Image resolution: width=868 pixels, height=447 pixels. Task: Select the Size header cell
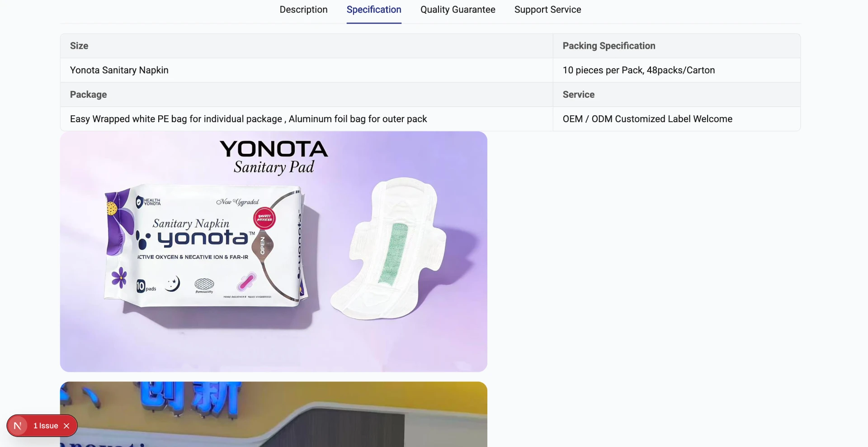click(x=307, y=46)
